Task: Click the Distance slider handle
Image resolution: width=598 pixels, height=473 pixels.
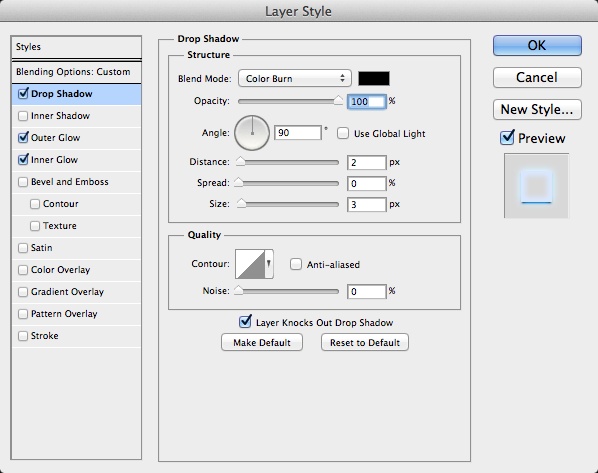Action: click(x=240, y=161)
